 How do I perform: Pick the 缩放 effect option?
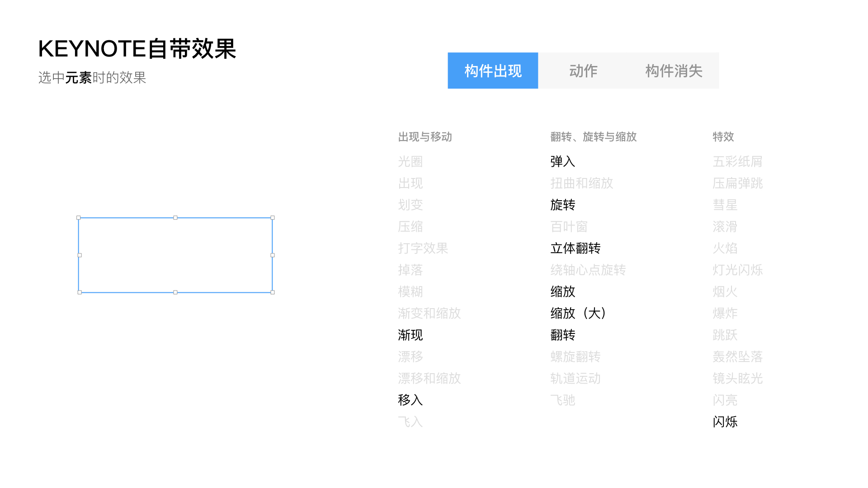point(562,291)
